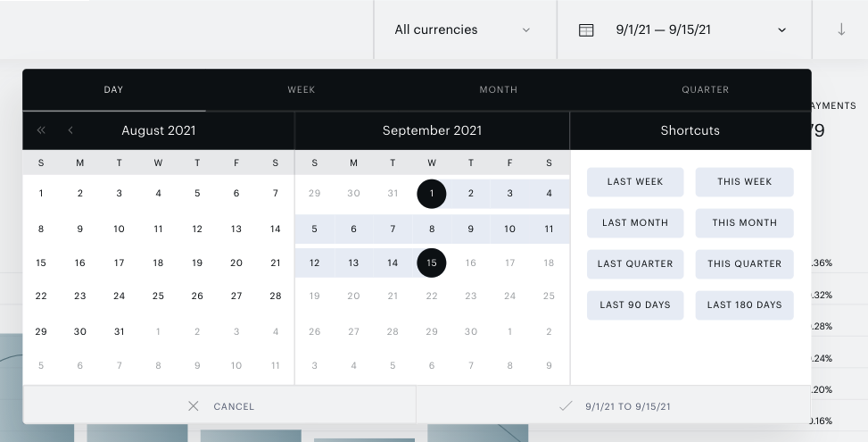
Task: Switch to the Month tab
Action: pyautogui.click(x=498, y=89)
